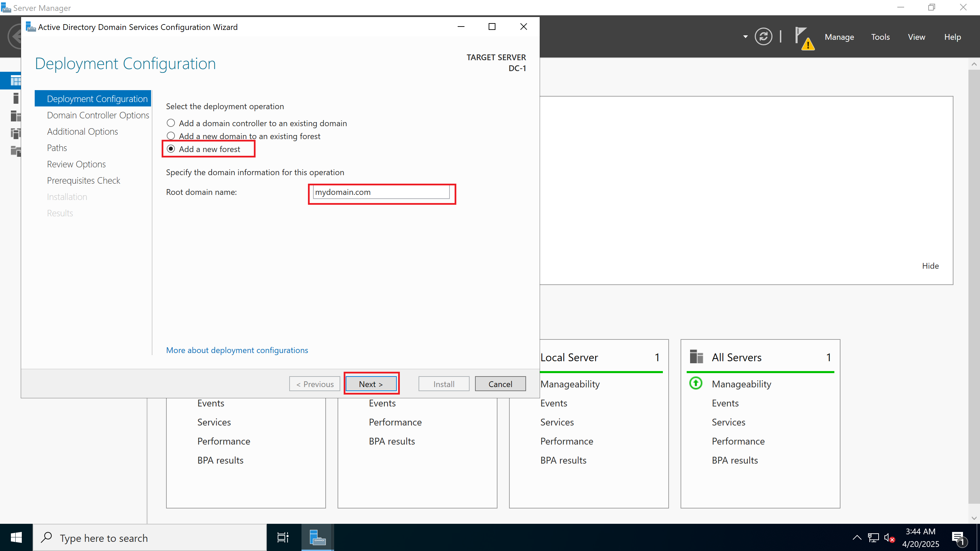Open Services in All Servers tile

[x=728, y=422]
